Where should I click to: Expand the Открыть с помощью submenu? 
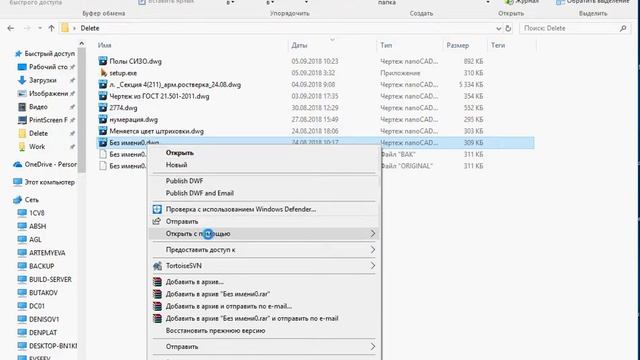click(264, 234)
